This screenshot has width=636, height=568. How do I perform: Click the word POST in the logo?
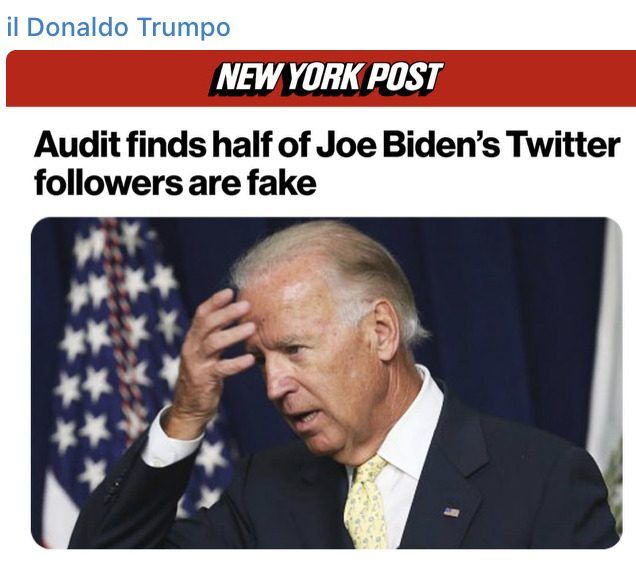pos(403,79)
